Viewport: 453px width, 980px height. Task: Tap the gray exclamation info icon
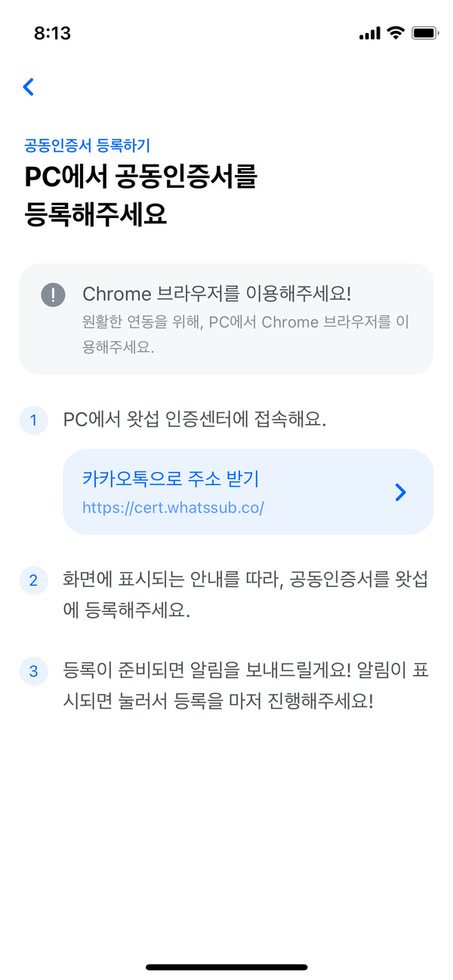53,295
